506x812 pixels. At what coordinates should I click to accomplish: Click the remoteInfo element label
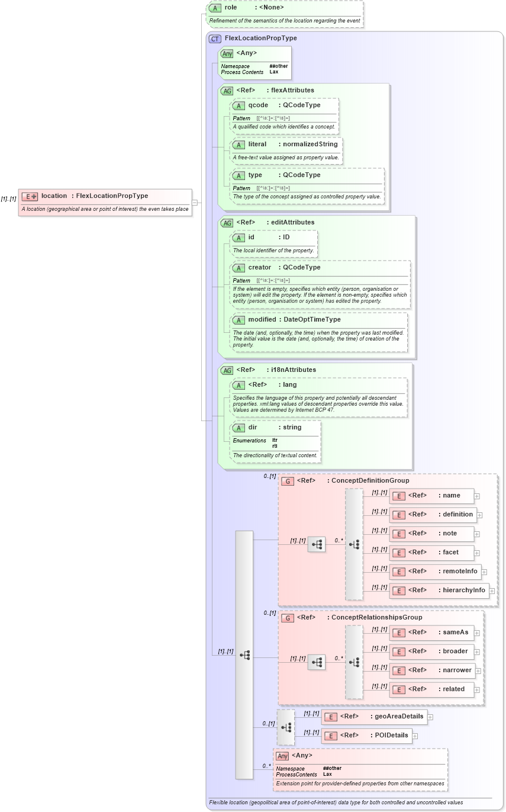coord(460,572)
